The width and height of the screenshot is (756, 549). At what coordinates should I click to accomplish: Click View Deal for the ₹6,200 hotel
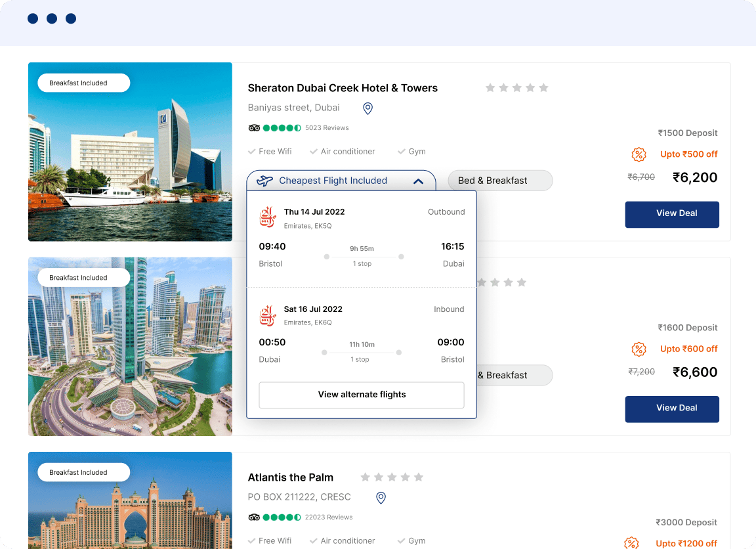click(x=671, y=214)
